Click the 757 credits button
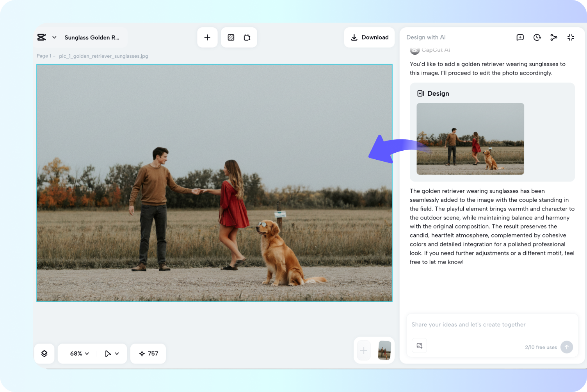The width and height of the screenshot is (587, 392). point(148,353)
